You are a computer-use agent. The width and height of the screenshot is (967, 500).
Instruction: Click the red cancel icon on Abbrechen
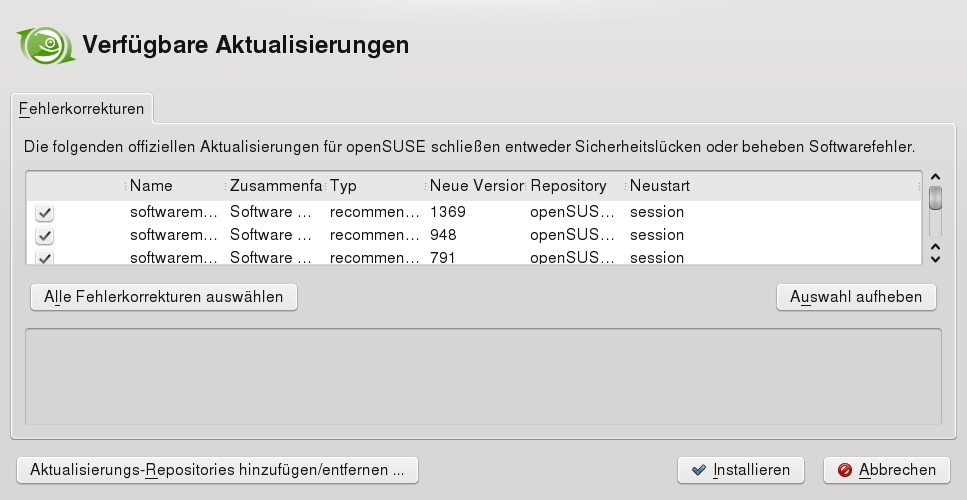845,470
